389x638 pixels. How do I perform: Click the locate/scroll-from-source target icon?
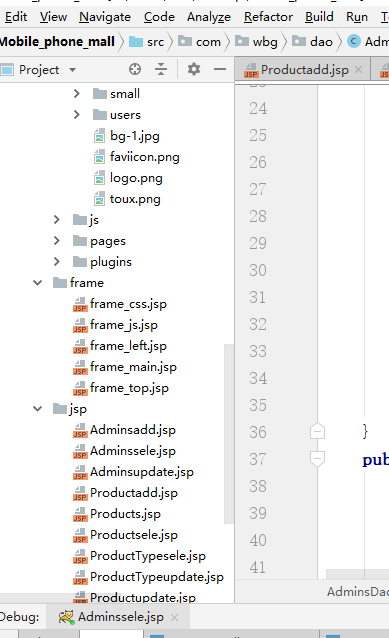click(x=135, y=70)
